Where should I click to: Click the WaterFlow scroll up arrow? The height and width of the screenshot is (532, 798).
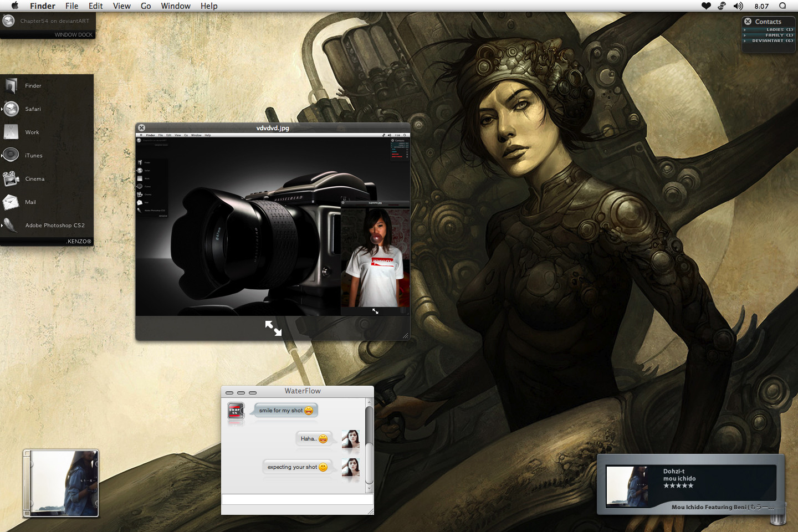[369, 402]
